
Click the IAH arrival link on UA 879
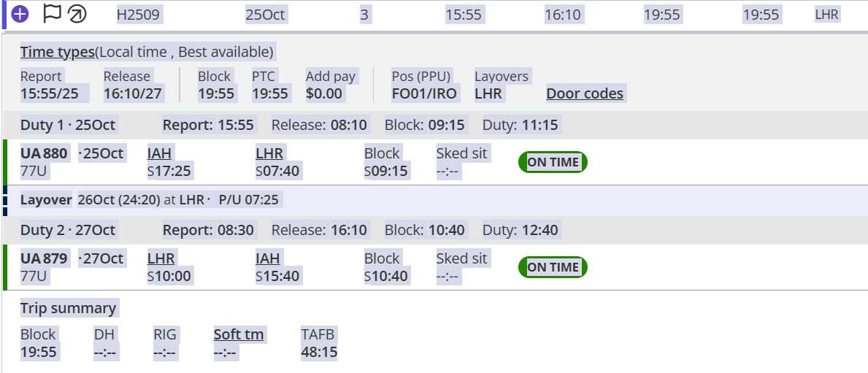pyautogui.click(x=267, y=258)
